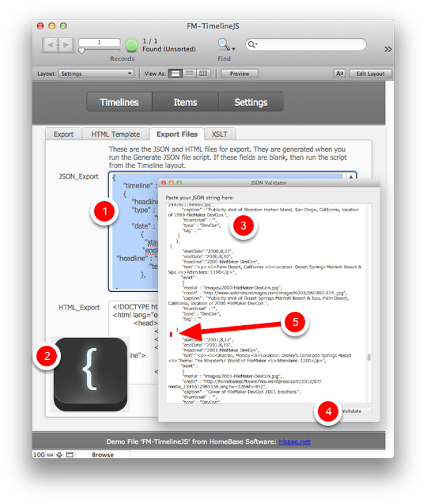Open the Items section

[185, 102]
